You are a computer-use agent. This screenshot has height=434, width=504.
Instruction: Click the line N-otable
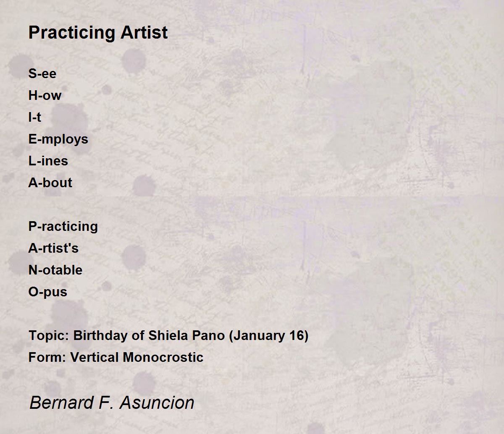pos(55,270)
